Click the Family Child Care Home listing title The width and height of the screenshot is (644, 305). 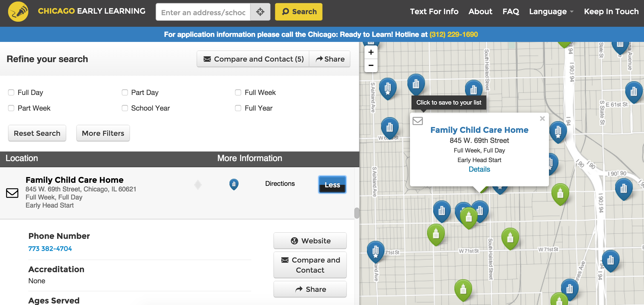pyautogui.click(x=75, y=180)
